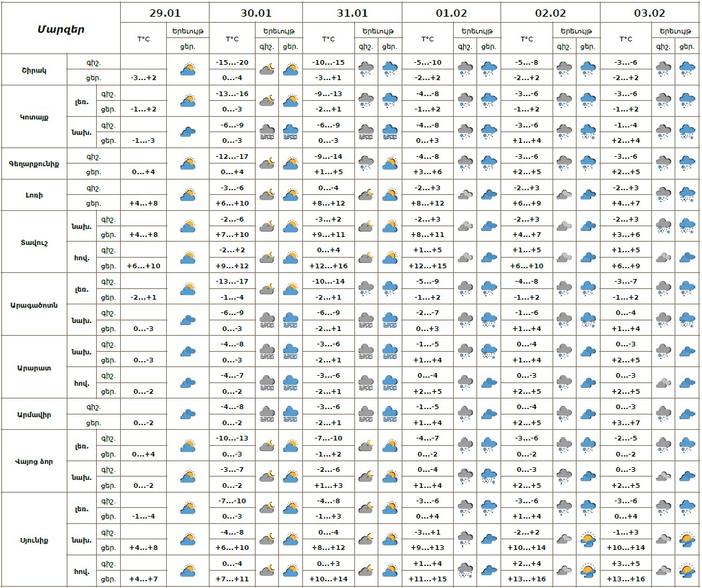Select the 31.01 date column header
Image resolution: width=702 pixels, height=588 pixels.
[352, 12]
